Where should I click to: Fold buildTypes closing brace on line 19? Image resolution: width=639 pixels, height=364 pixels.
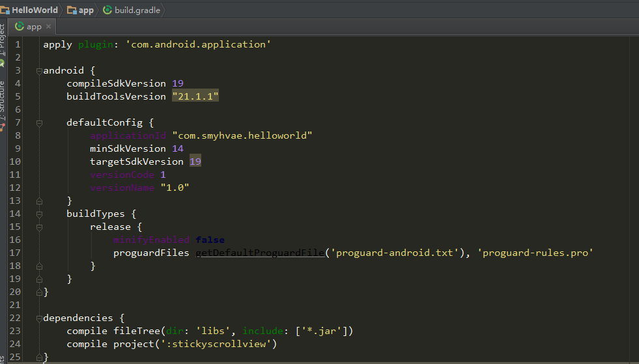(39, 279)
